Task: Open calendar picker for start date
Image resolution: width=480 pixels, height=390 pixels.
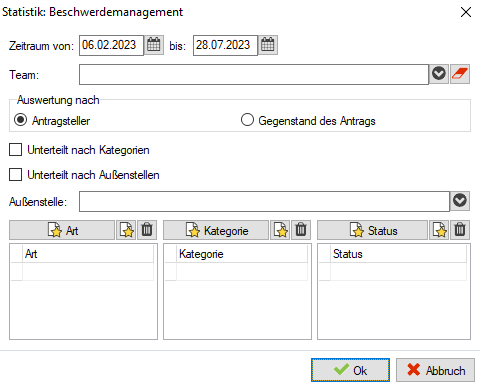Action: tap(154, 45)
